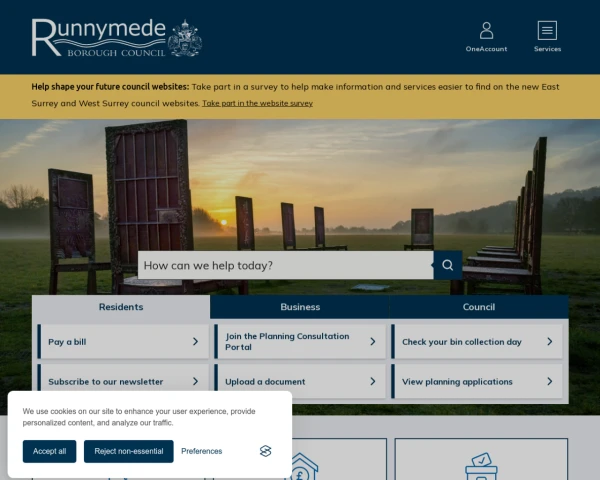This screenshot has height=480, width=600.
Task: Click the Services text label
Action: (547, 49)
